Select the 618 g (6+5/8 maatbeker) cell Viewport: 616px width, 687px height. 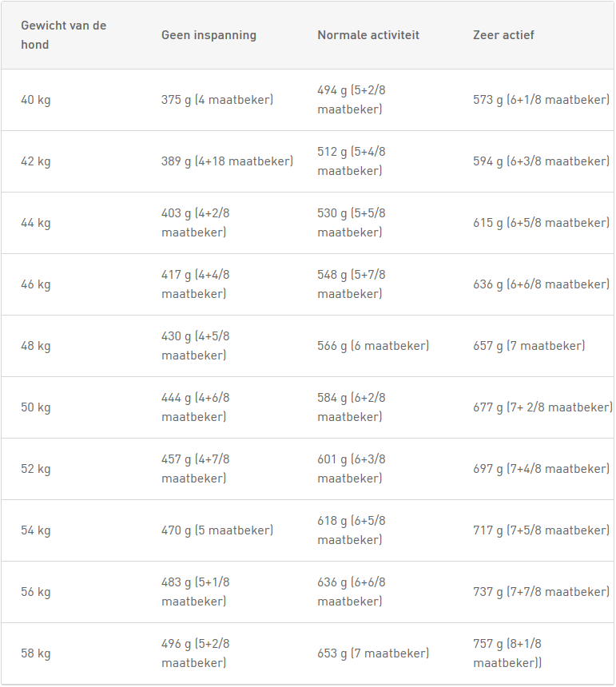coord(352,530)
